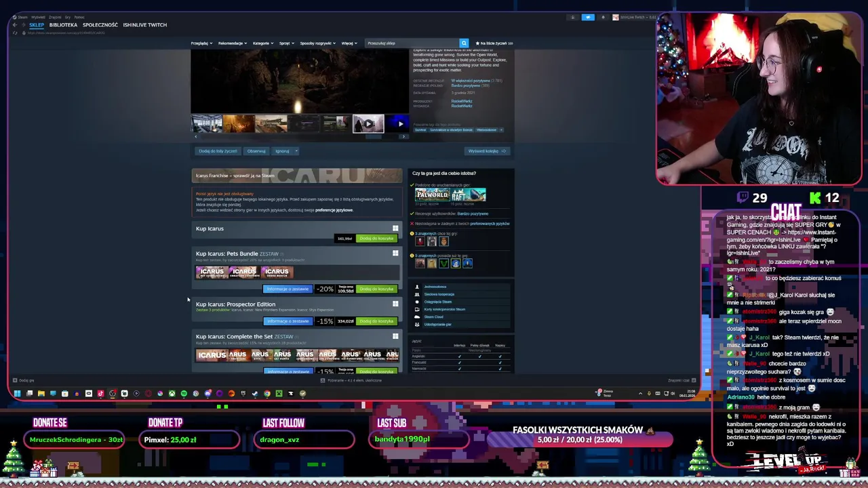Open Xbox app icon on the taskbar
The height and width of the screenshot is (488, 868).
(172, 393)
